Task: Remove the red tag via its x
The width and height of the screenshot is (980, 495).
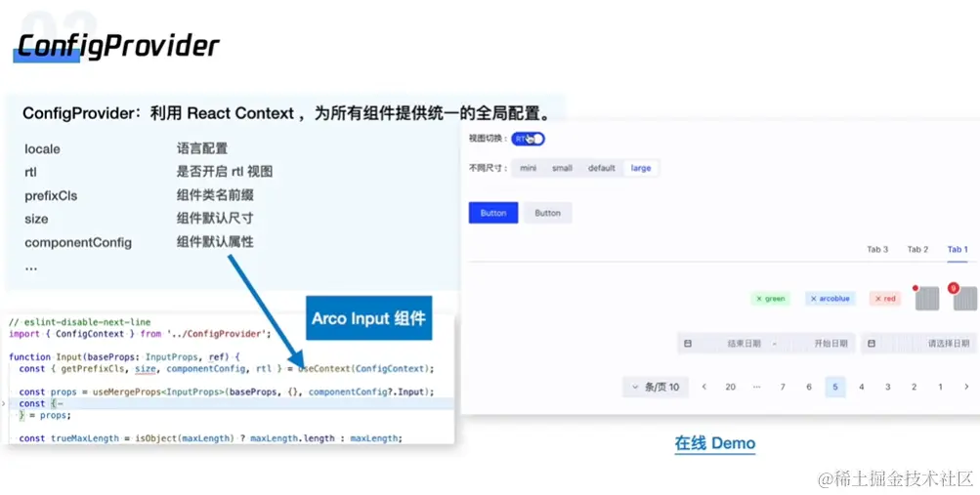Action: click(877, 299)
